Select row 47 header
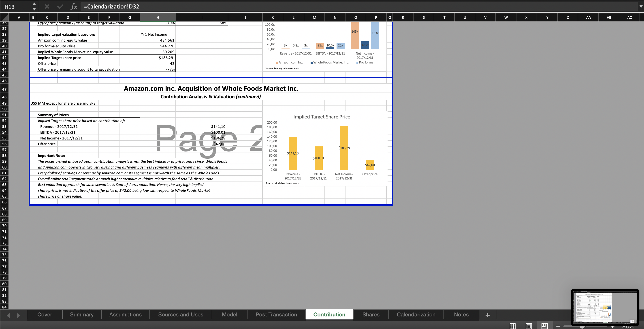The image size is (644, 329). (4, 89)
